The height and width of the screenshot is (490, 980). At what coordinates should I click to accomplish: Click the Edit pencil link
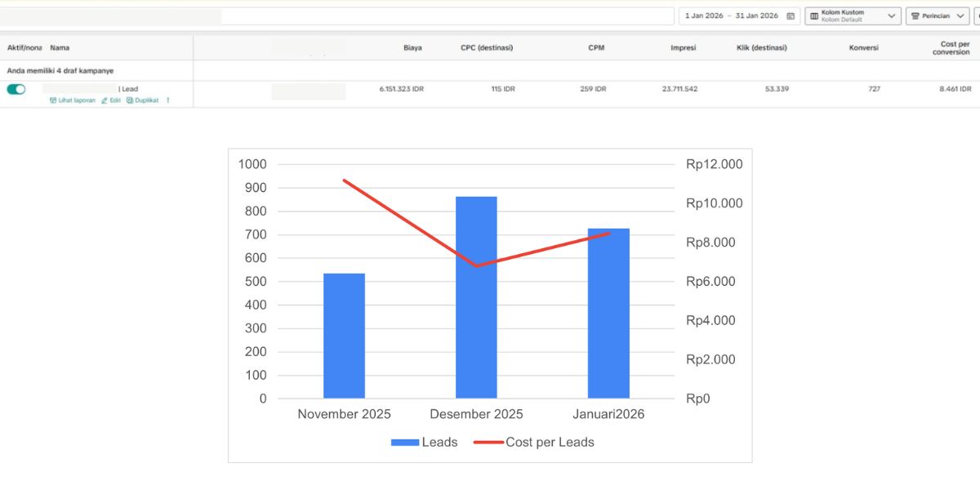[111, 100]
